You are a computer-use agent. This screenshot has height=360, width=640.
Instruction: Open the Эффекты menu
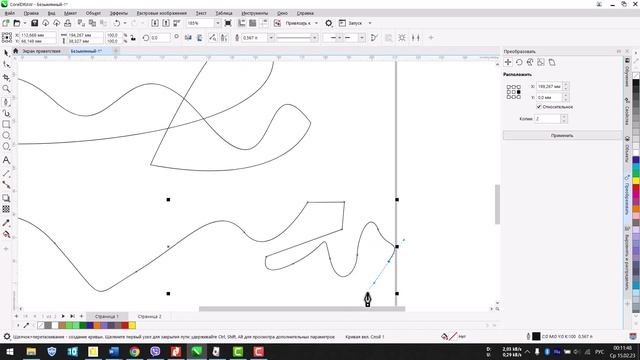[x=118, y=13]
